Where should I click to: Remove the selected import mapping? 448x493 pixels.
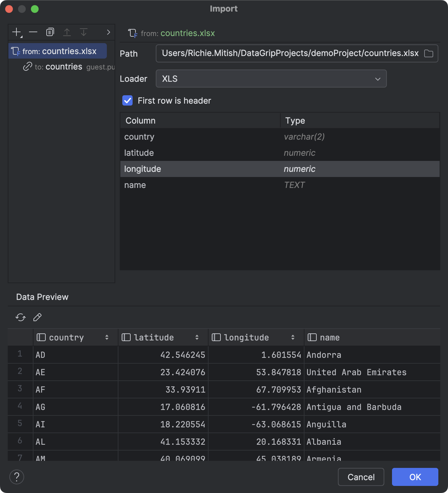click(x=33, y=32)
